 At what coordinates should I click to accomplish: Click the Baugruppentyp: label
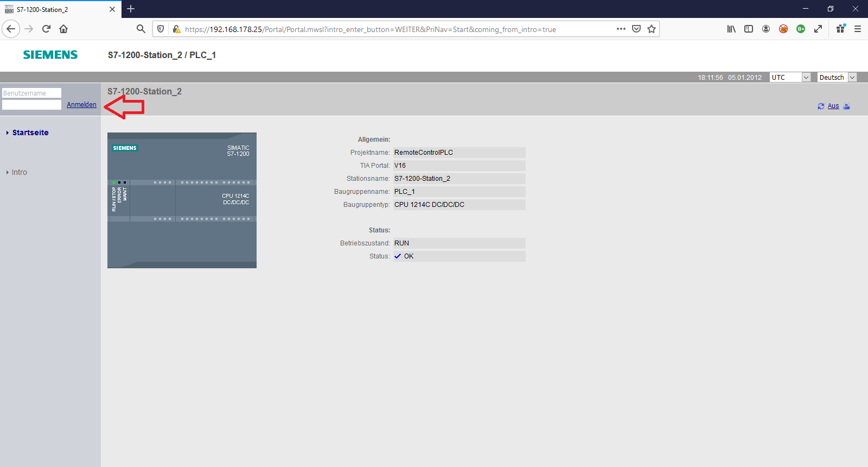(x=367, y=205)
